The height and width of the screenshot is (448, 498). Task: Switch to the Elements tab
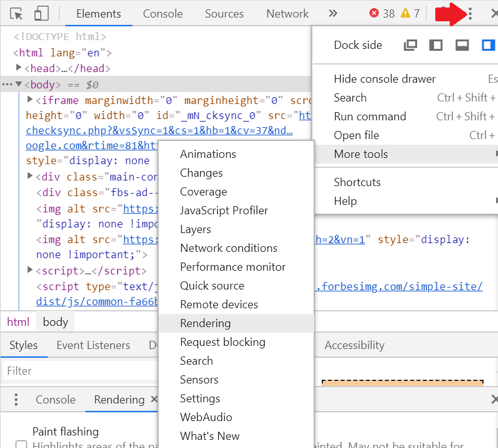(x=98, y=14)
